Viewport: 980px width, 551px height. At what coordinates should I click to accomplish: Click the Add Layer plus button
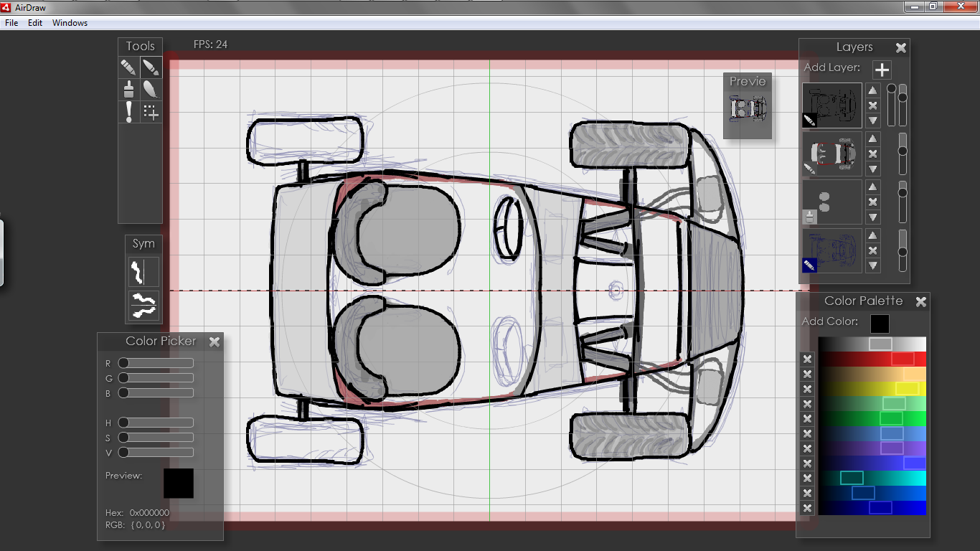point(882,70)
